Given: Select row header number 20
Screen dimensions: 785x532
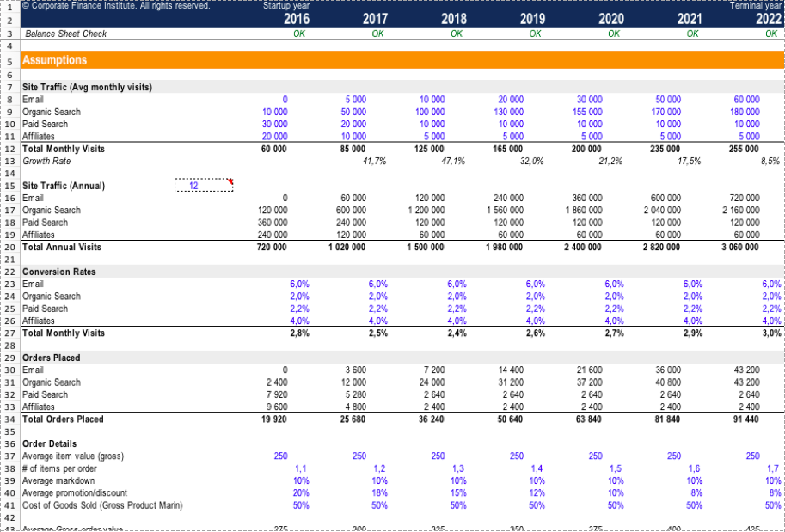Looking at the screenshot, I should (9, 248).
